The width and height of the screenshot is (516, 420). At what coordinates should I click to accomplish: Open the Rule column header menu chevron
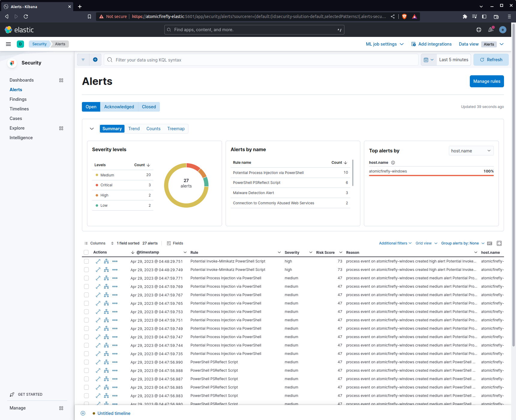coord(279,252)
